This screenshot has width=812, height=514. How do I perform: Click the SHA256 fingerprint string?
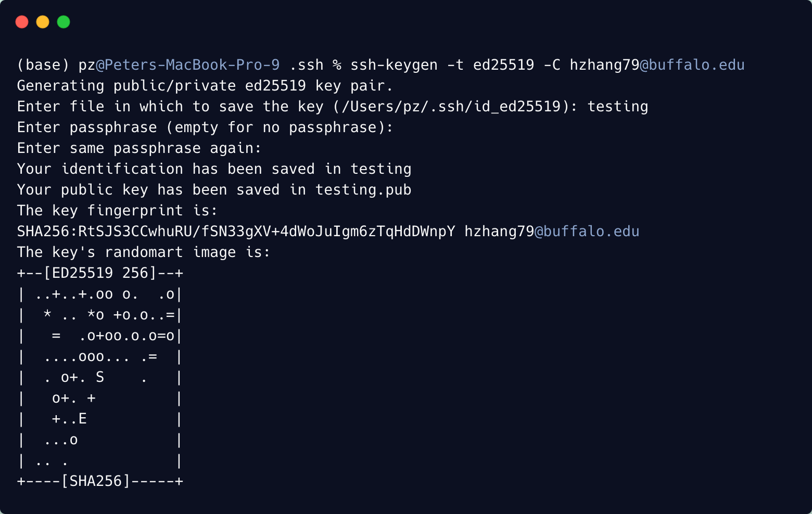(x=236, y=232)
